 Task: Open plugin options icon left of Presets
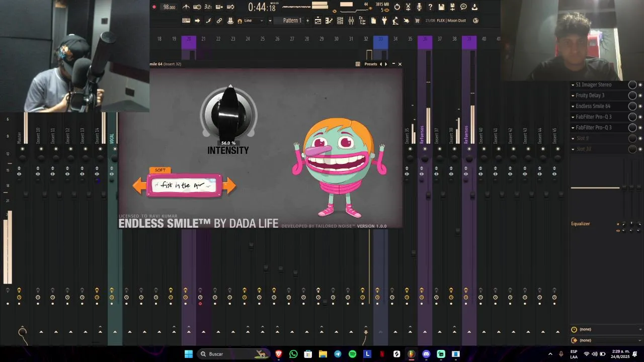tap(358, 64)
